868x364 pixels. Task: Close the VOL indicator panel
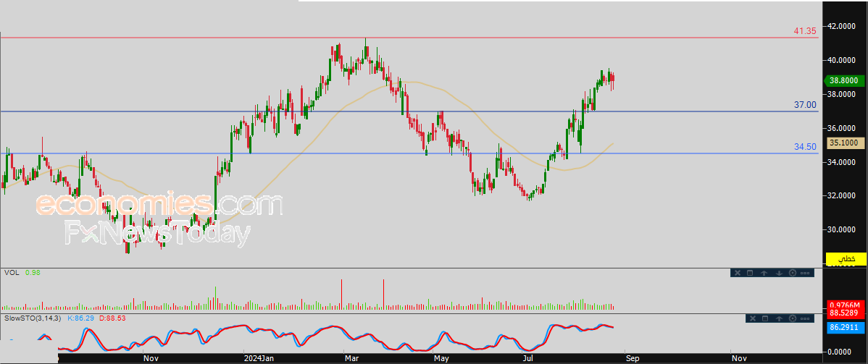coord(738,273)
